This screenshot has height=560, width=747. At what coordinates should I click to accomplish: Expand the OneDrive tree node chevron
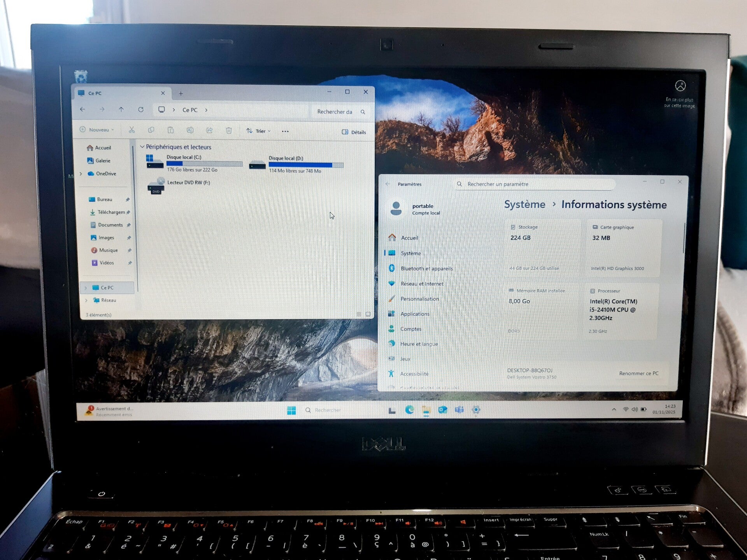(81, 174)
